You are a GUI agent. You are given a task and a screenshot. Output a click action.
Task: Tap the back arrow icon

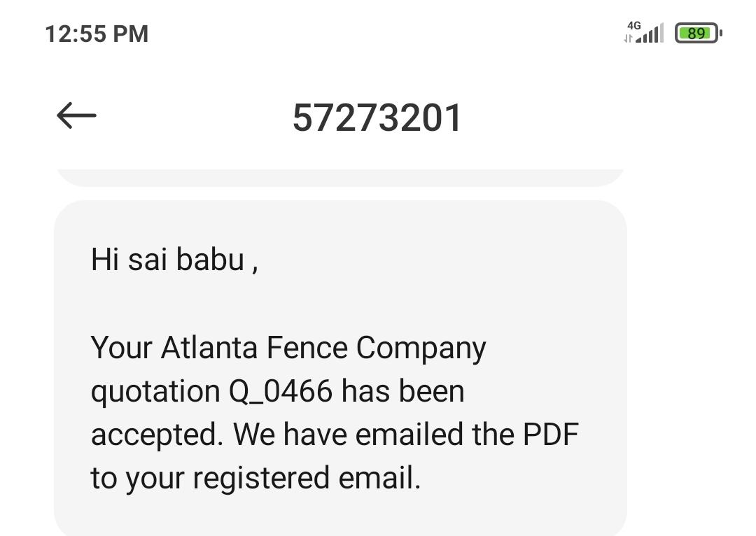tap(76, 115)
